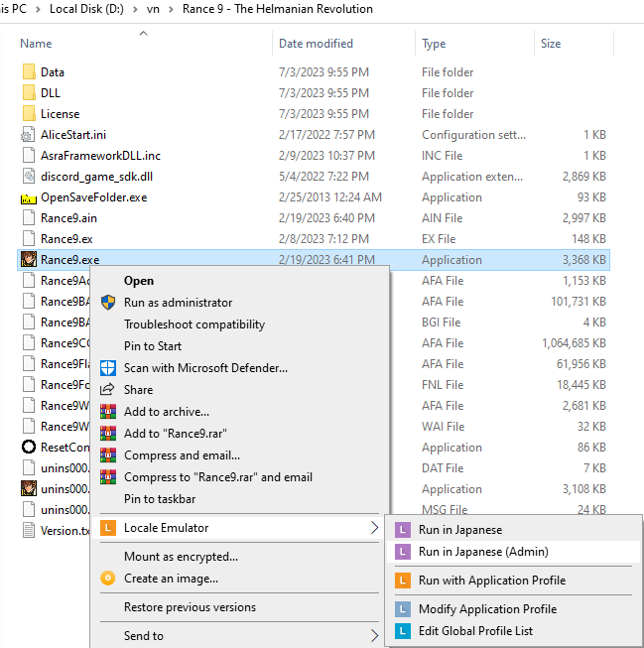Click the DLL folder icon

(x=29, y=92)
